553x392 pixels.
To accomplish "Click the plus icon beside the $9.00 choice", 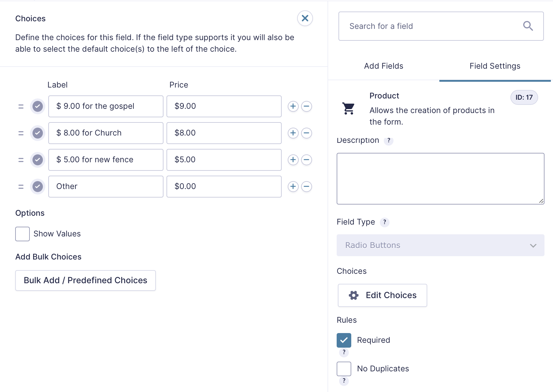I will pos(293,106).
